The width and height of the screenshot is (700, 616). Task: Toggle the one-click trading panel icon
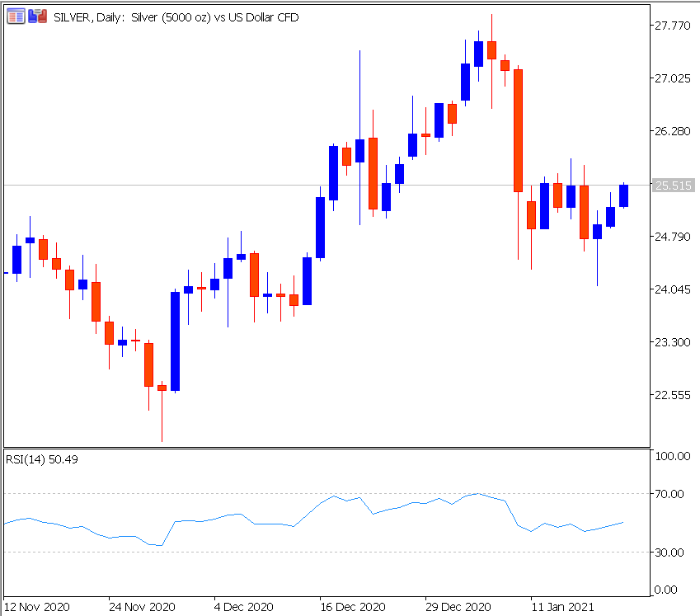pyautogui.click(x=37, y=17)
